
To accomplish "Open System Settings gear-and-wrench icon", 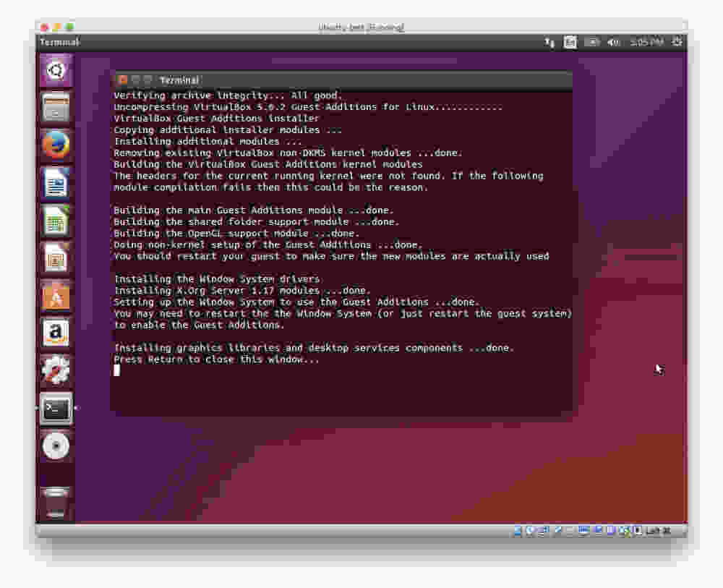I will point(56,370).
